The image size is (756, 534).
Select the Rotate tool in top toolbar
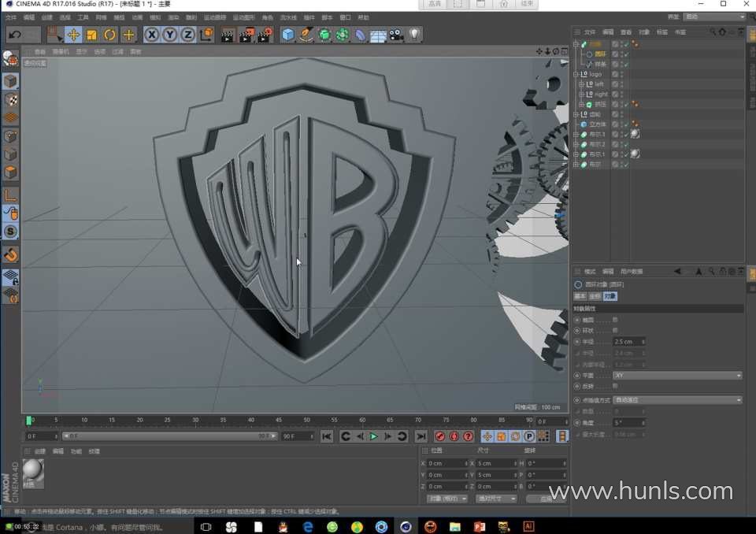(110, 35)
